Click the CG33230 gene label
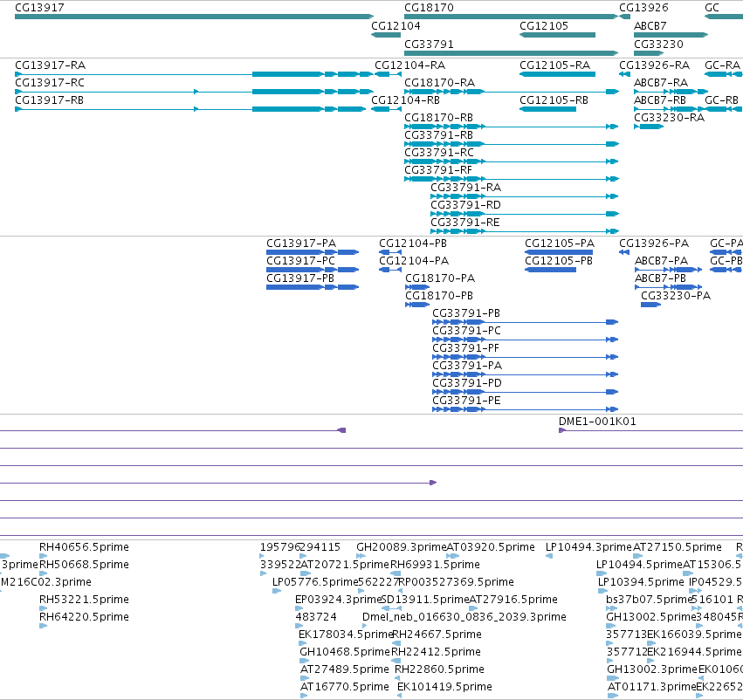Image resolution: width=743 pixels, height=700 pixels. click(658, 44)
